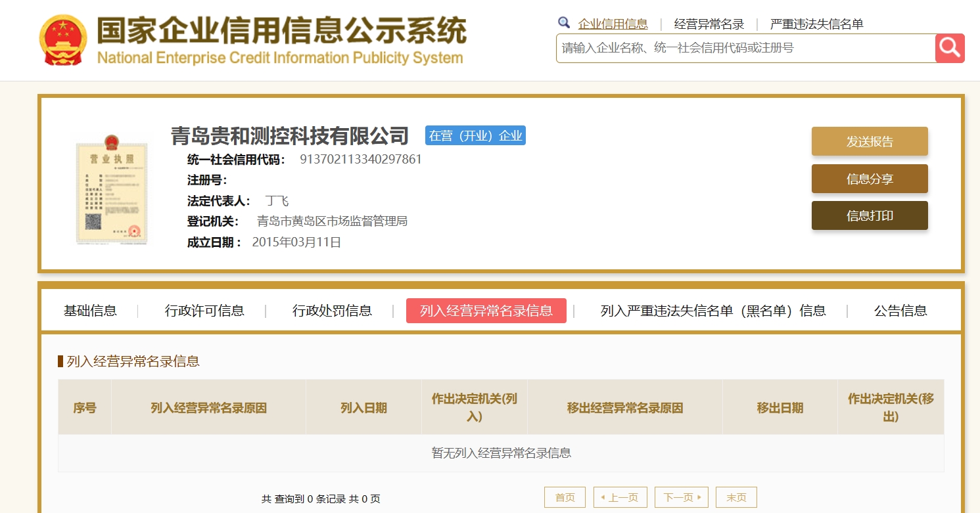980x513 pixels.
Task: Select the 严重违法失信名单 search category
Action: pyautogui.click(x=817, y=24)
